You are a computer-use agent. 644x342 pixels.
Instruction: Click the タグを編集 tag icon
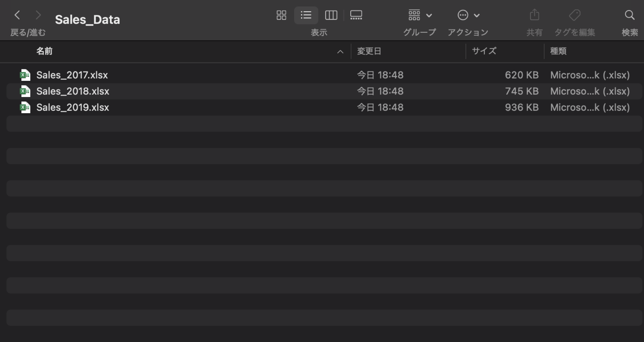point(575,15)
